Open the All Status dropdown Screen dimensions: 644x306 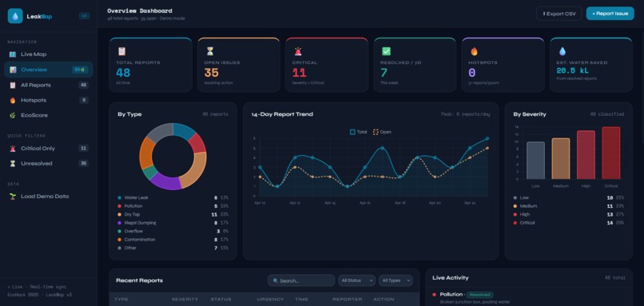pos(356,280)
